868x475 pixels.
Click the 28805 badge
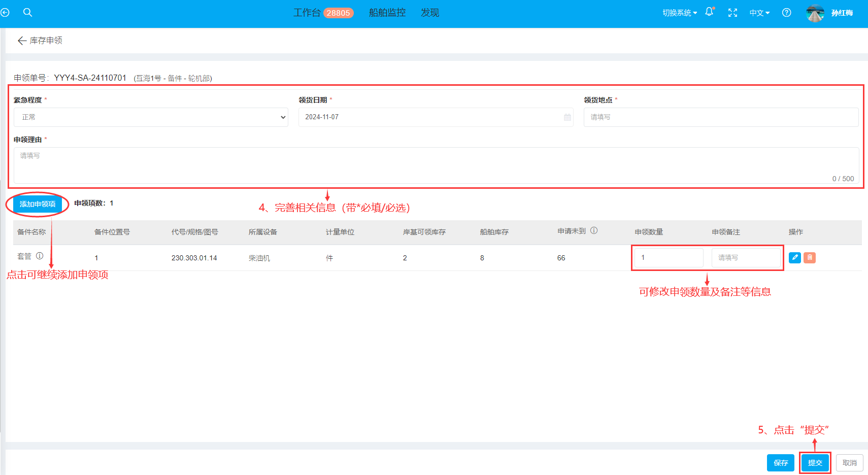[339, 13]
